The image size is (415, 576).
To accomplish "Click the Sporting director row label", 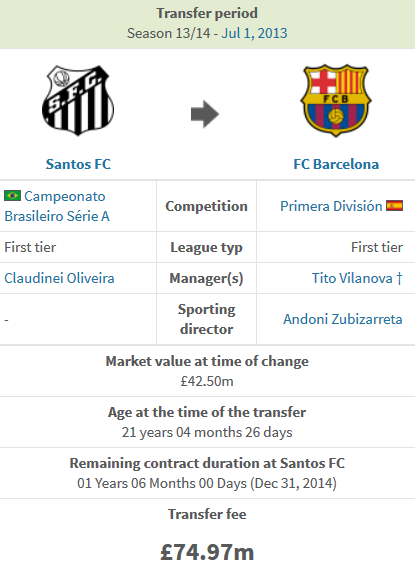I will pyautogui.click(x=206, y=319).
